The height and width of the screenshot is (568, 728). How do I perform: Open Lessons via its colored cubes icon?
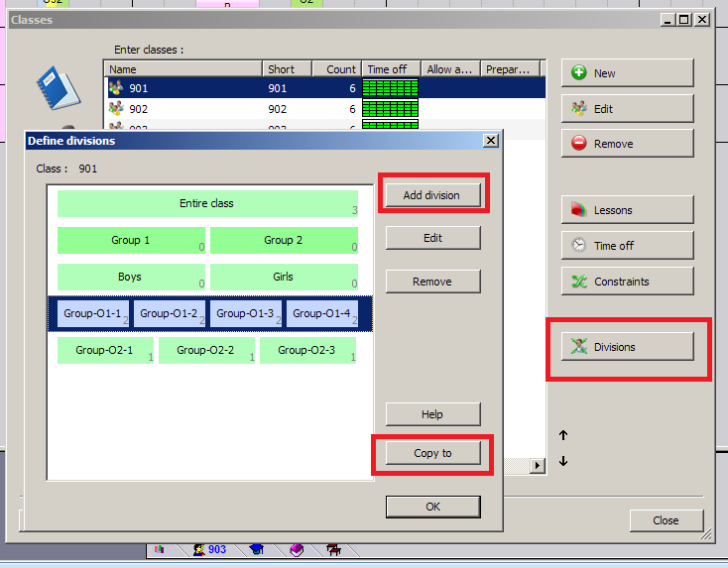[578, 210]
